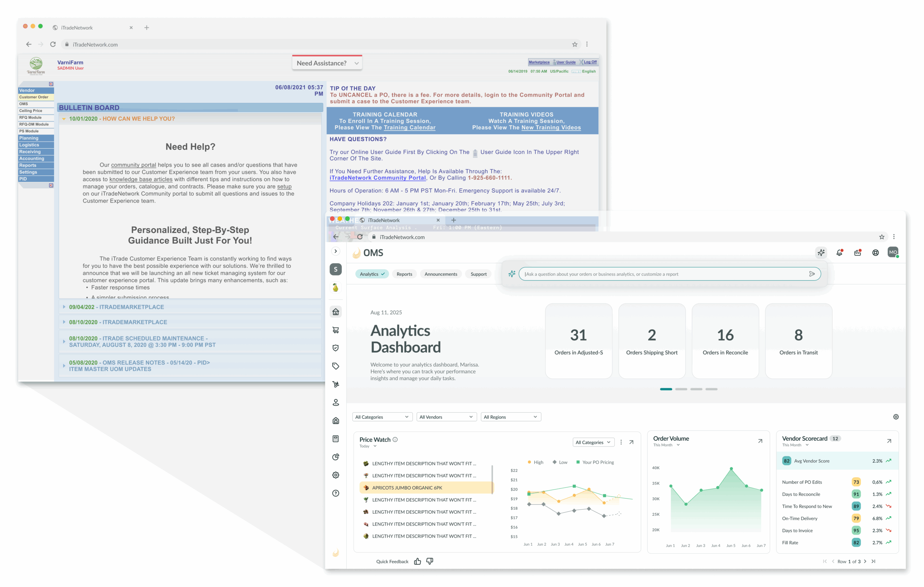This screenshot has width=924, height=587.
Task: Open the All Regions dropdown
Action: [x=510, y=417]
